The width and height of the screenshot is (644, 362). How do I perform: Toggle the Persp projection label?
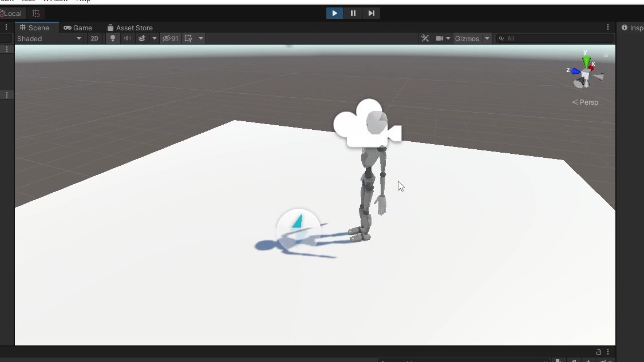585,102
